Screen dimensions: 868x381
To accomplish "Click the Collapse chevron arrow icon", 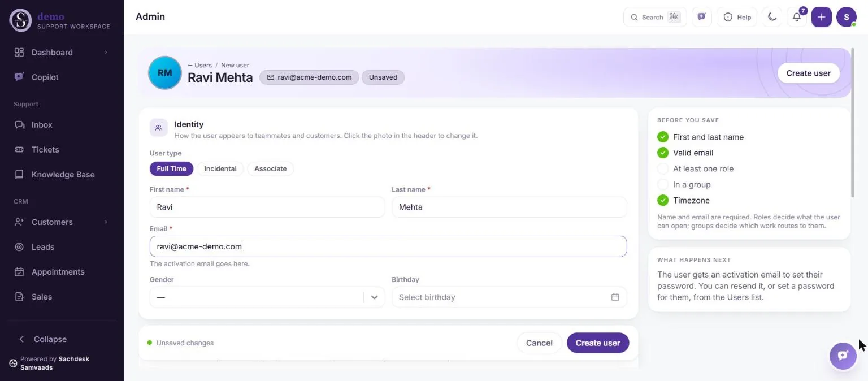I will point(21,339).
